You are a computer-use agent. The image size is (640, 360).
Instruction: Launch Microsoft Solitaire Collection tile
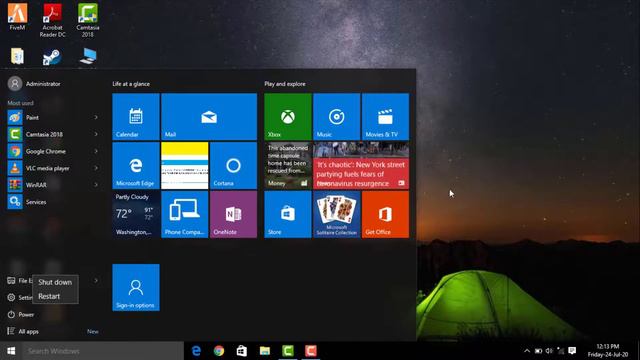coord(336,214)
